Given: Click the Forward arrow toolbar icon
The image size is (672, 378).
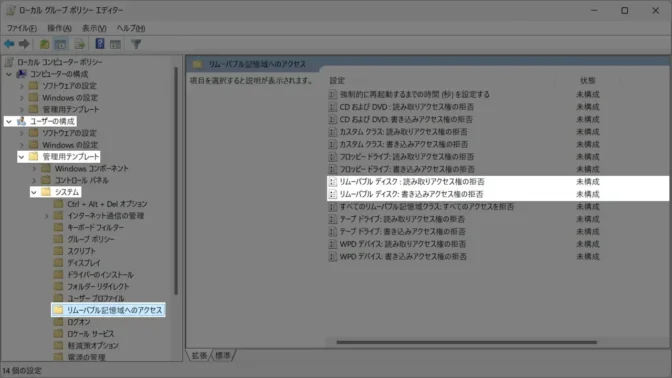Looking at the screenshot, I should 24,44.
